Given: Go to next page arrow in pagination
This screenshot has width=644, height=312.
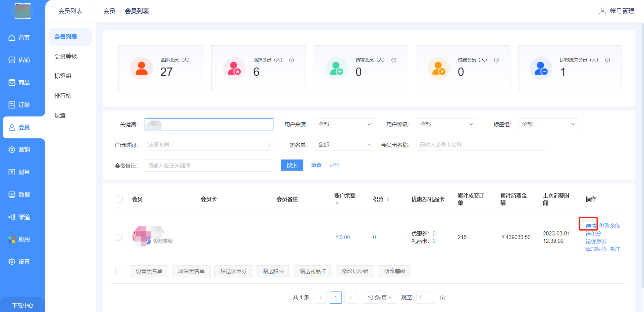Looking at the screenshot, I should point(351,298).
